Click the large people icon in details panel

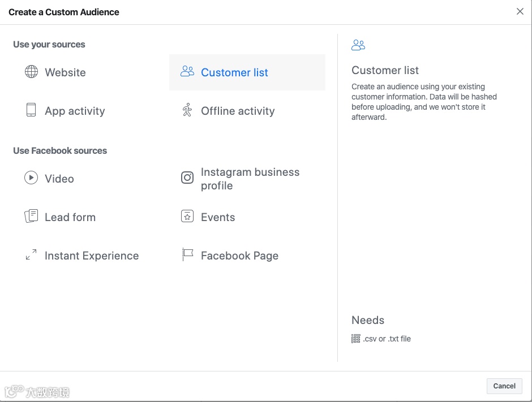358,45
